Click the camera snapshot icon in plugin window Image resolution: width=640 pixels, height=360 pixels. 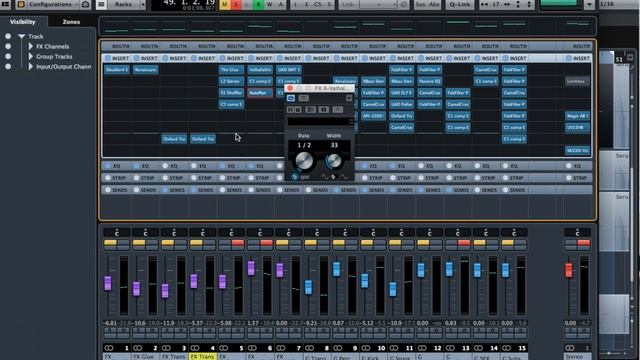click(x=338, y=109)
